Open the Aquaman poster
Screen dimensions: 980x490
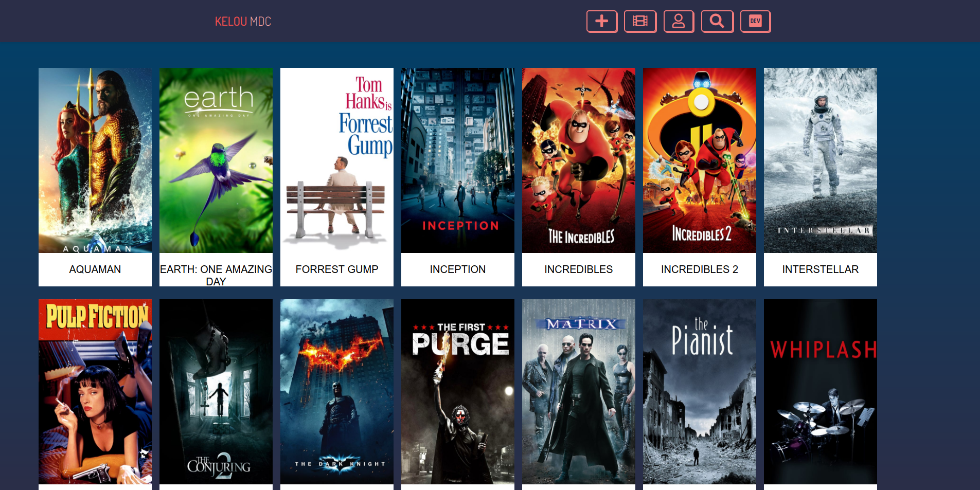click(95, 160)
